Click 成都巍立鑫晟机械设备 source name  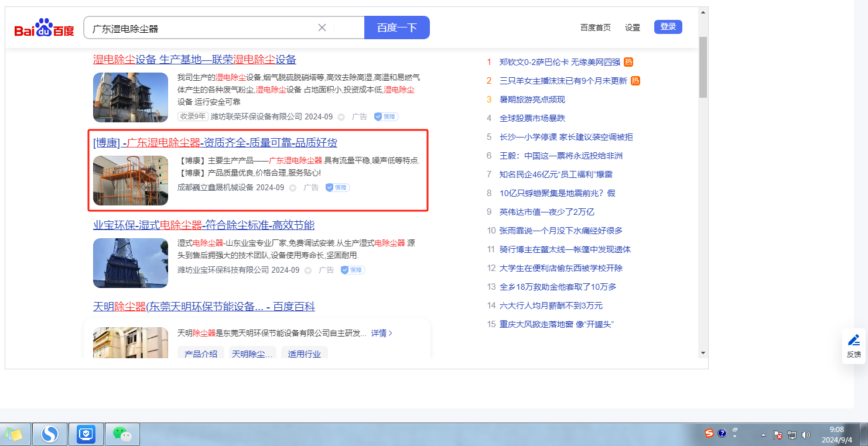point(216,187)
